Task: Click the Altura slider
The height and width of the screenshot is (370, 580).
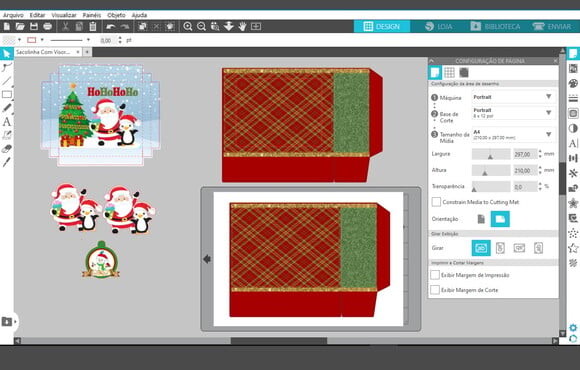Action: point(491,170)
